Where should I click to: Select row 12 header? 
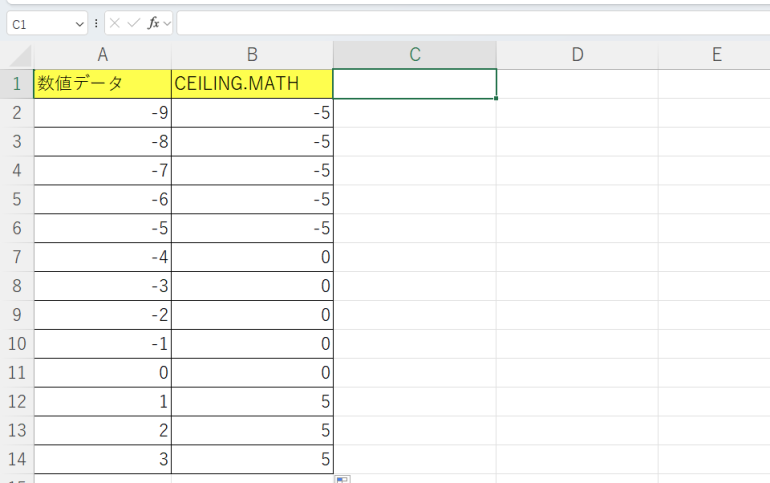pyautogui.click(x=17, y=402)
